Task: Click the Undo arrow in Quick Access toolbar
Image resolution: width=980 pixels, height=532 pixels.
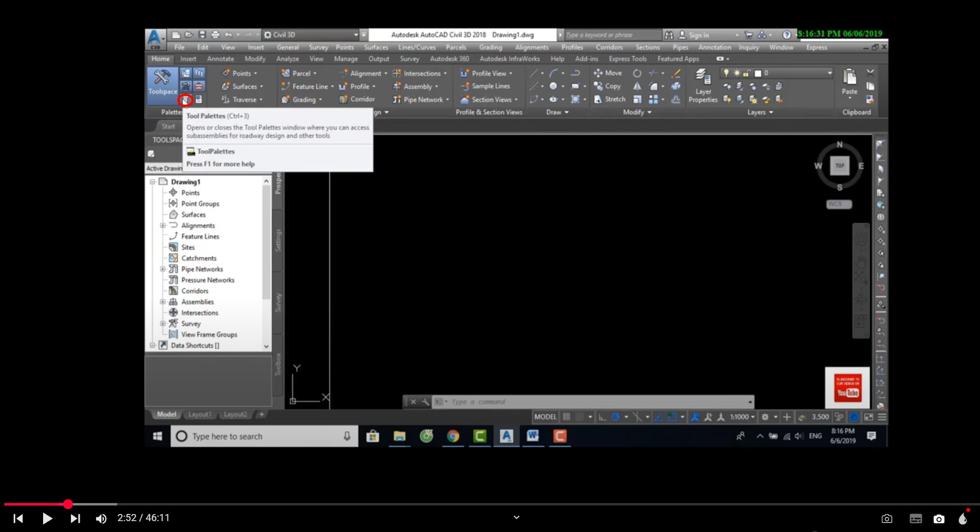Action: click(229, 35)
